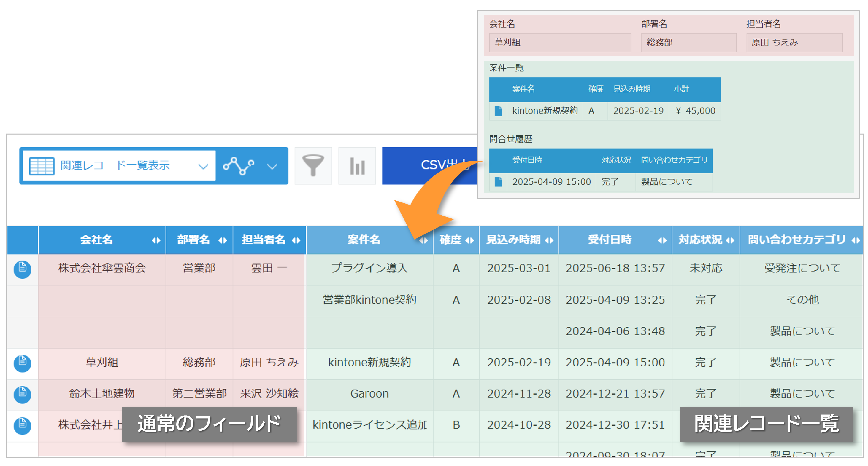868x466 pixels.
Task: Select the 2024-04-06 13:48 cell
Action: click(x=615, y=332)
